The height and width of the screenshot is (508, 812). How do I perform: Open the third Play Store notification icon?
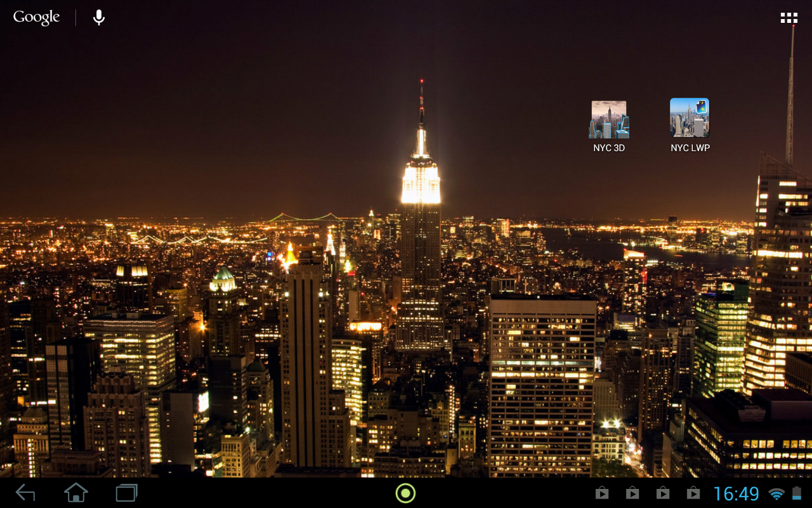(x=663, y=493)
